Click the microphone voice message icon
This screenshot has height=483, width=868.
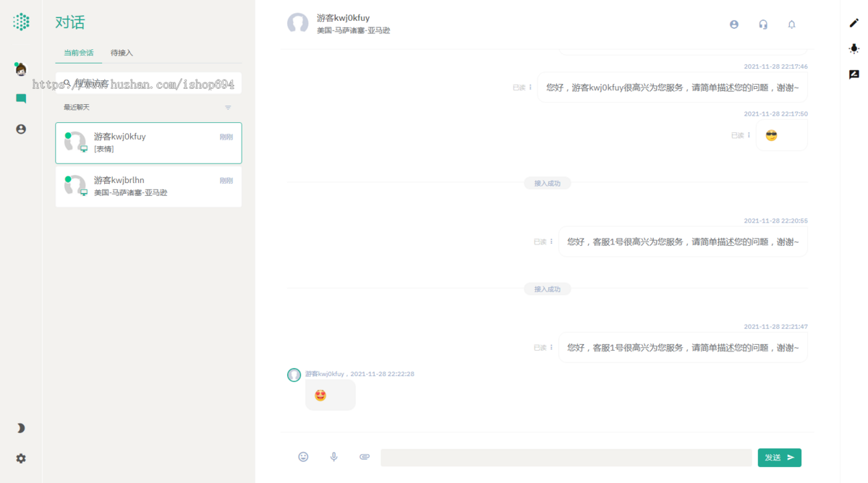tap(333, 456)
